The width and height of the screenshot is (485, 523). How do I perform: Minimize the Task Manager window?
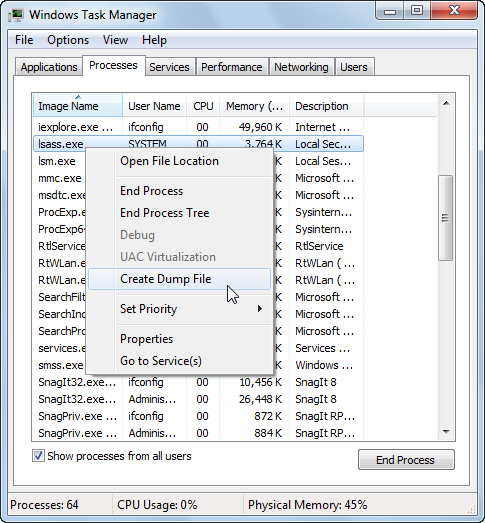point(390,11)
